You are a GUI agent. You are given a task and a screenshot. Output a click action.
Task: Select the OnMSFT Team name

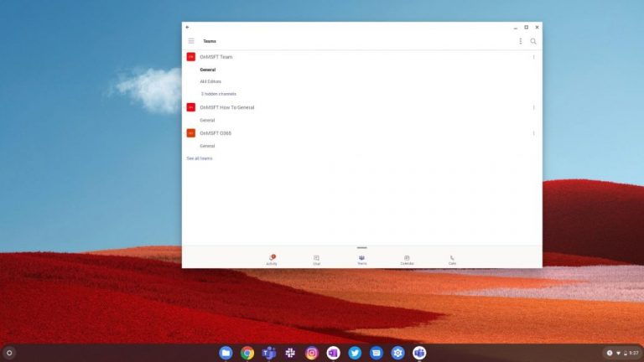click(x=216, y=57)
